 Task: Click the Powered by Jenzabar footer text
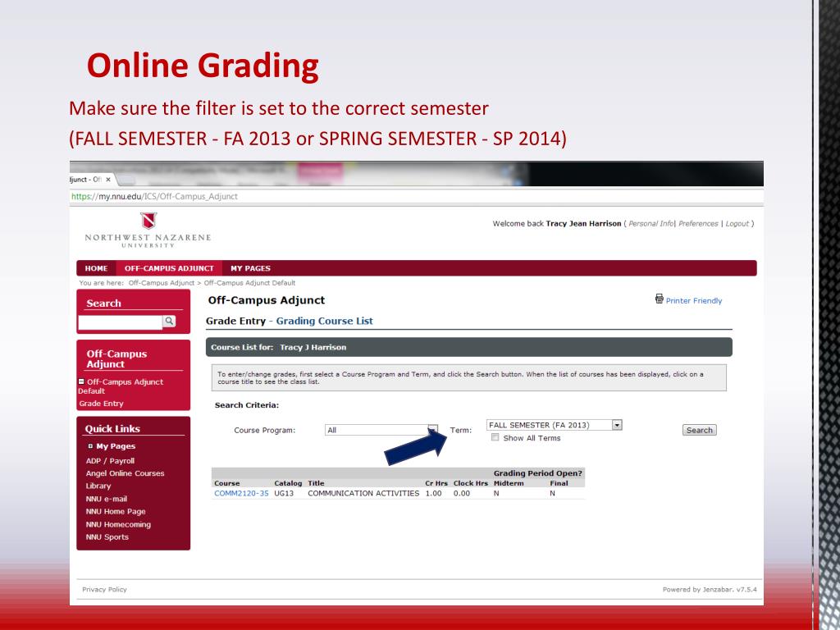pyautogui.click(x=710, y=589)
